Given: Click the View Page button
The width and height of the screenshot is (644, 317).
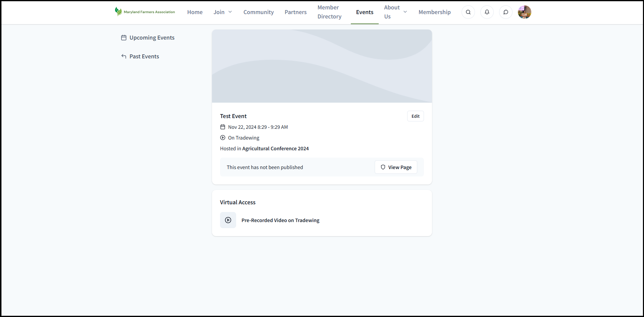Looking at the screenshot, I should pos(396,167).
